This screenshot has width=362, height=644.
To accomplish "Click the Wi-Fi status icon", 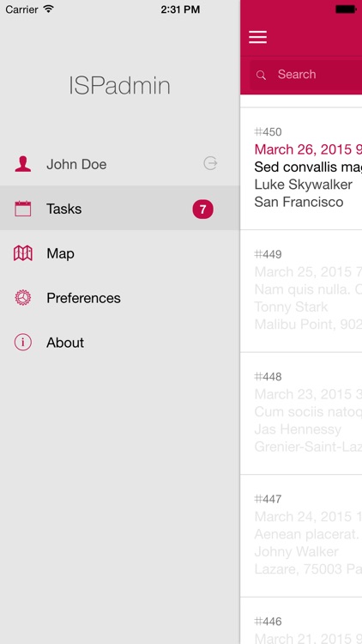I will pos(48,9).
